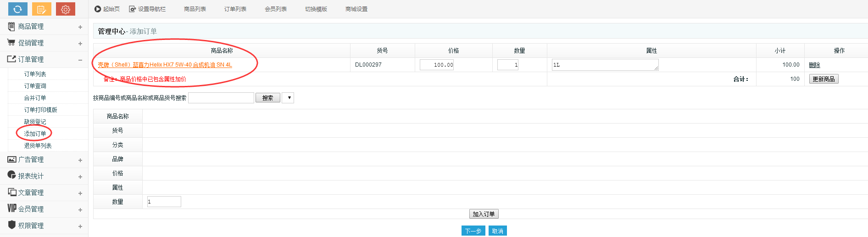Click the 权限管理 shield icon

[x=12, y=225]
